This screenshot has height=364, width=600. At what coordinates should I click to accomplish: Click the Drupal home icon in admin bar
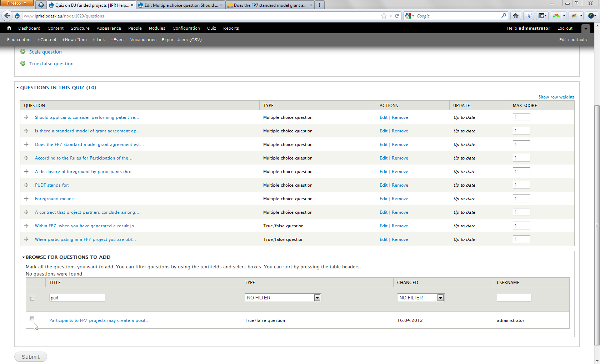pyautogui.click(x=9, y=28)
